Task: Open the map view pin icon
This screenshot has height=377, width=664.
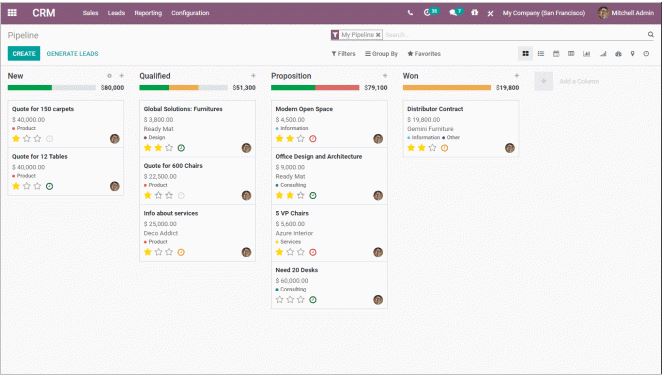Action: coord(632,54)
